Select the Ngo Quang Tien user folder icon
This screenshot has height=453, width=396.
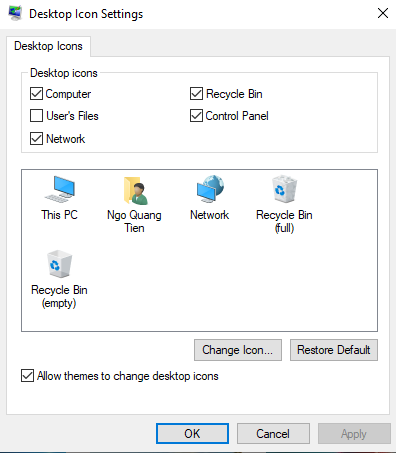[135, 190]
